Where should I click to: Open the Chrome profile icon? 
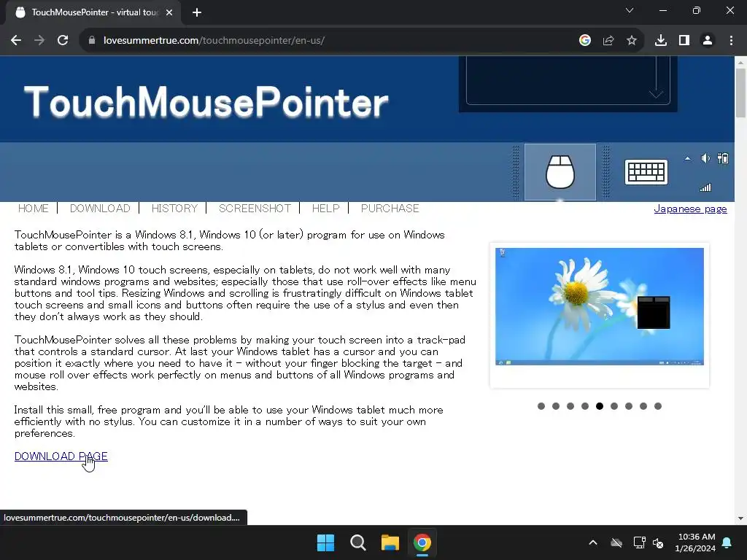coord(708,41)
